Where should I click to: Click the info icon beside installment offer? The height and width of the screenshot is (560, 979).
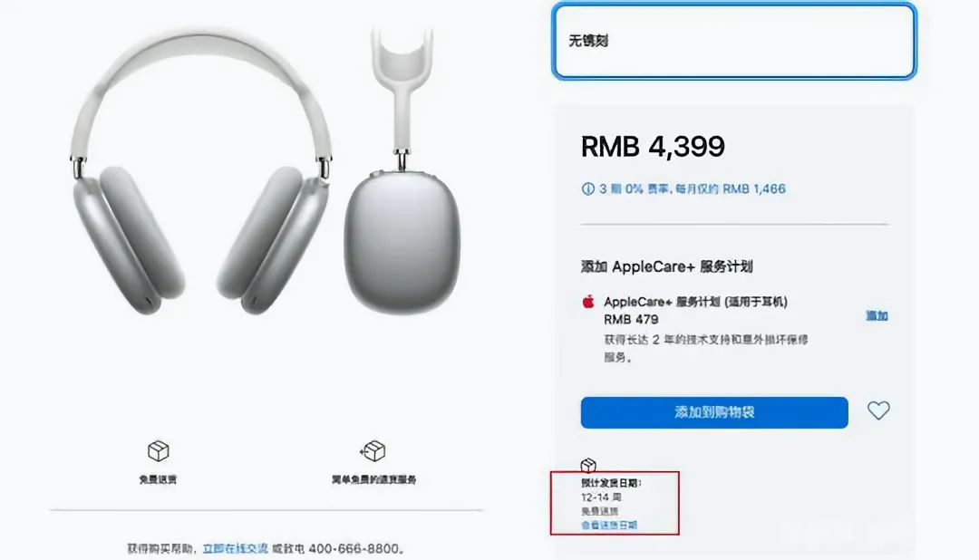point(587,188)
